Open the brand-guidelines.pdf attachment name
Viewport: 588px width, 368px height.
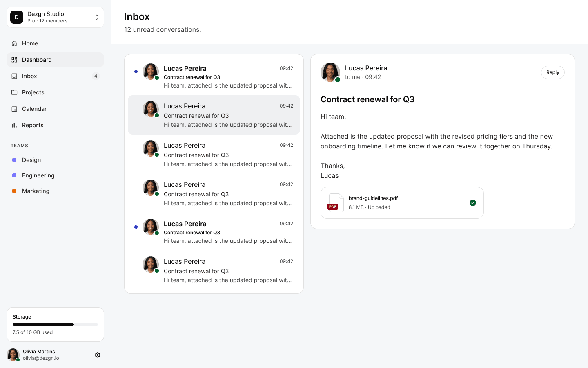373,198
